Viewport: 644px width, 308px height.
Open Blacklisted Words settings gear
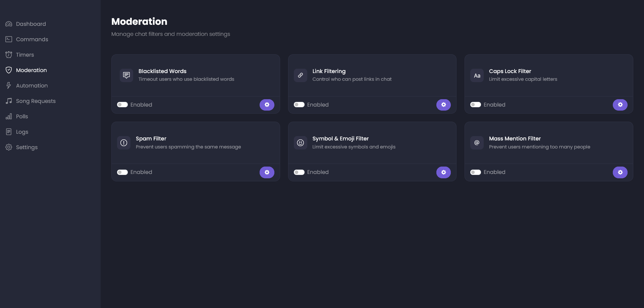pyautogui.click(x=267, y=105)
